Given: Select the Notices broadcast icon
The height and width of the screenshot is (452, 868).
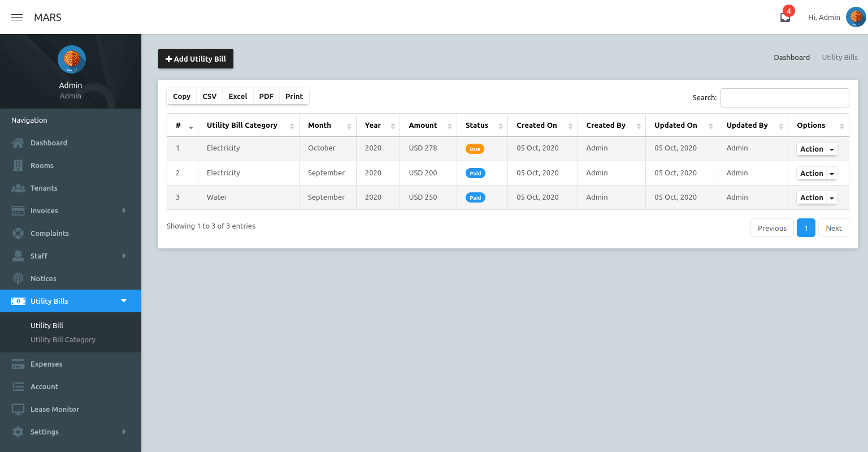Looking at the screenshot, I should click(x=18, y=278).
